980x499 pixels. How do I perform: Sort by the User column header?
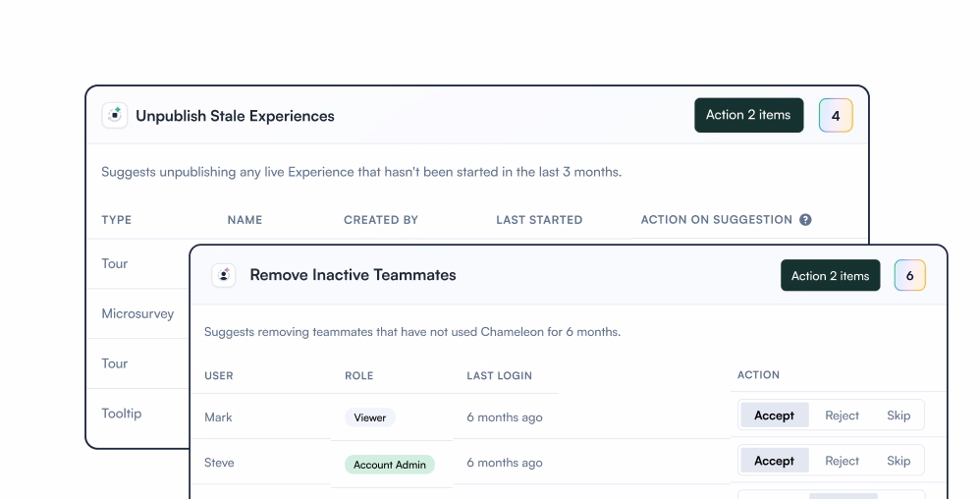coord(219,375)
